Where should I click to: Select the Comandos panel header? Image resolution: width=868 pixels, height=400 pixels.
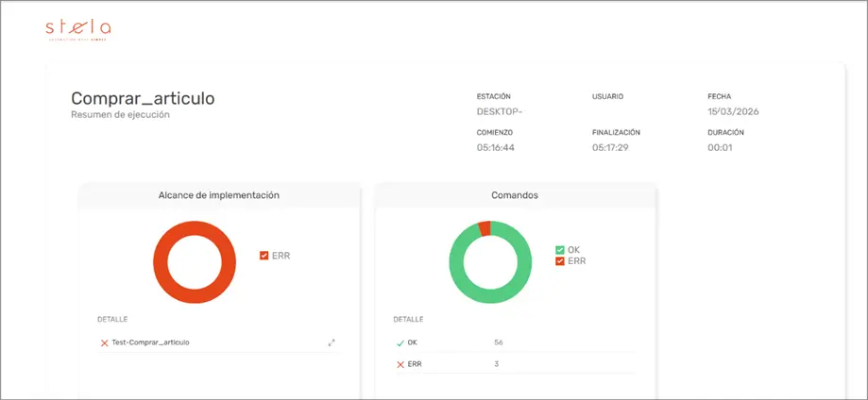click(515, 195)
